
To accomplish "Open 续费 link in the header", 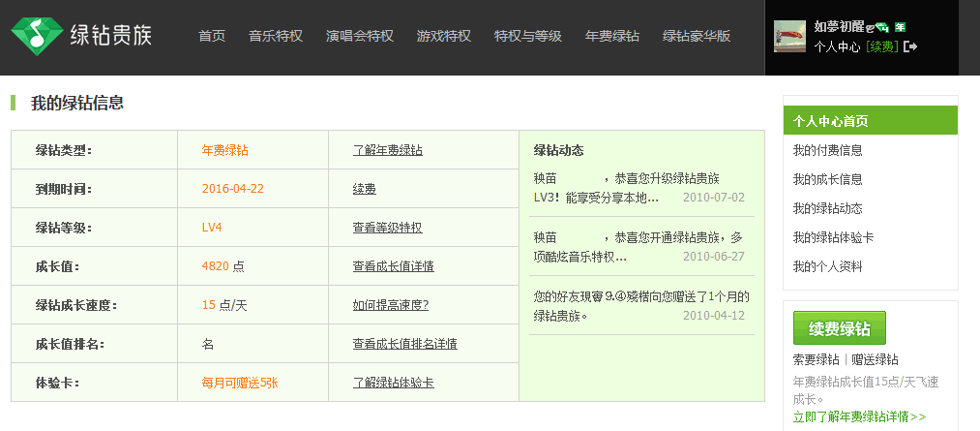I will (882, 46).
